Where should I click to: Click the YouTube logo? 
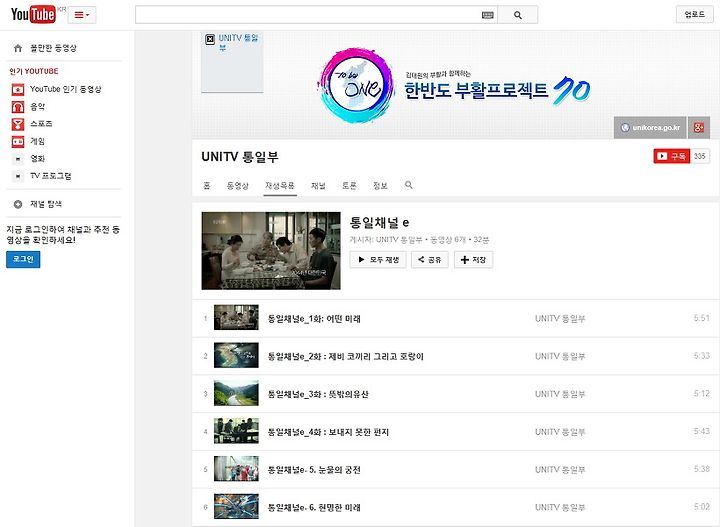coord(33,15)
